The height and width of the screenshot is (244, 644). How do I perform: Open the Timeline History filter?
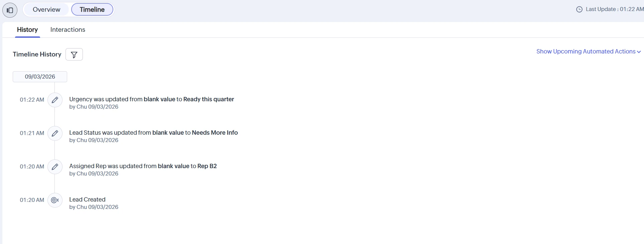[x=74, y=54]
